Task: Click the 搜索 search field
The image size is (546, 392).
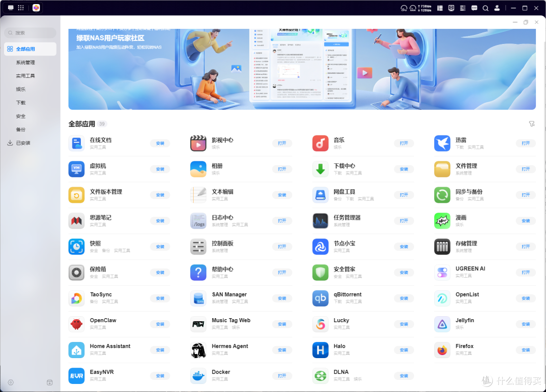Action: coord(30,33)
